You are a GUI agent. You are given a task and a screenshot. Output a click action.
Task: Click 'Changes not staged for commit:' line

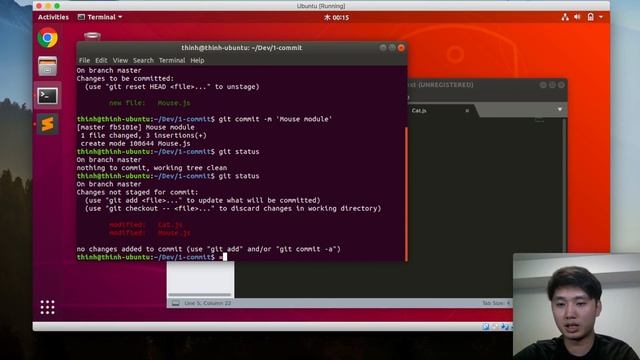pyautogui.click(x=138, y=192)
